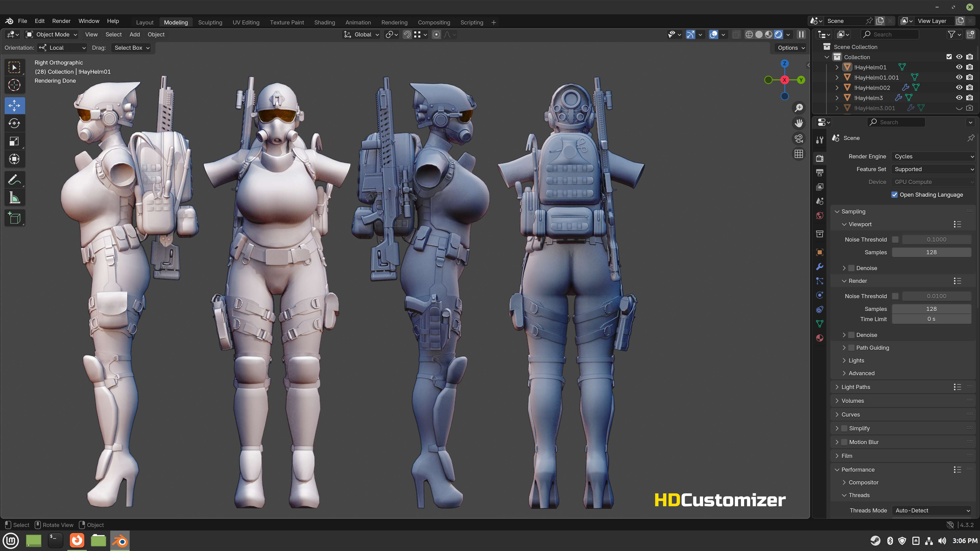Image resolution: width=980 pixels, height=551 pixels.
Task: Click the 3D Cursor tool
Action: [x=15, y=85]
